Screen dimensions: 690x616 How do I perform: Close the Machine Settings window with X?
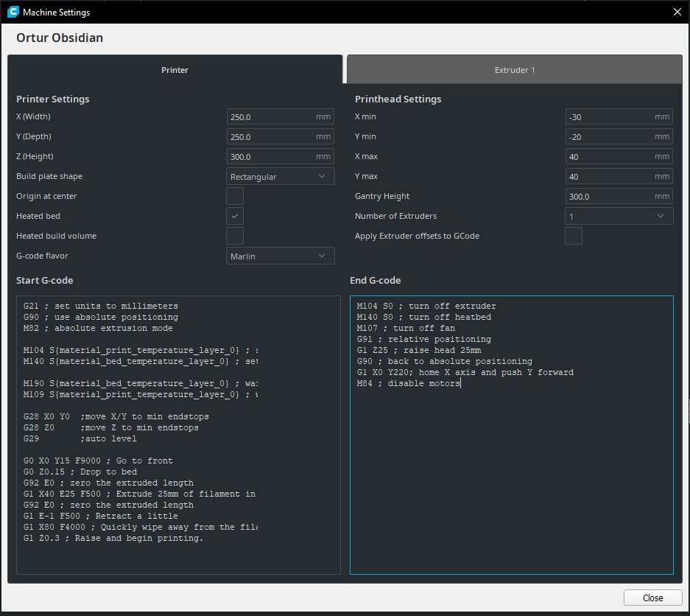coord(677,12)
